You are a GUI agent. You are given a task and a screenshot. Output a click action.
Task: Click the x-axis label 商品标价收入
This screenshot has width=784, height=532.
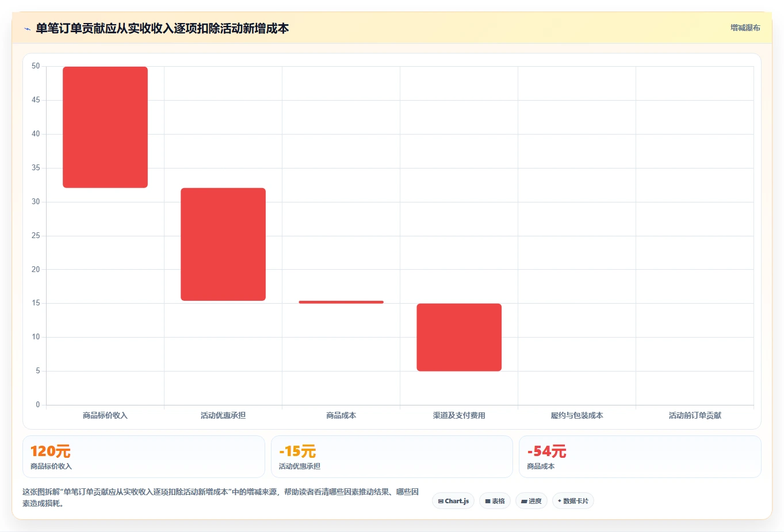pyautogui.click(x=105, y=415)
